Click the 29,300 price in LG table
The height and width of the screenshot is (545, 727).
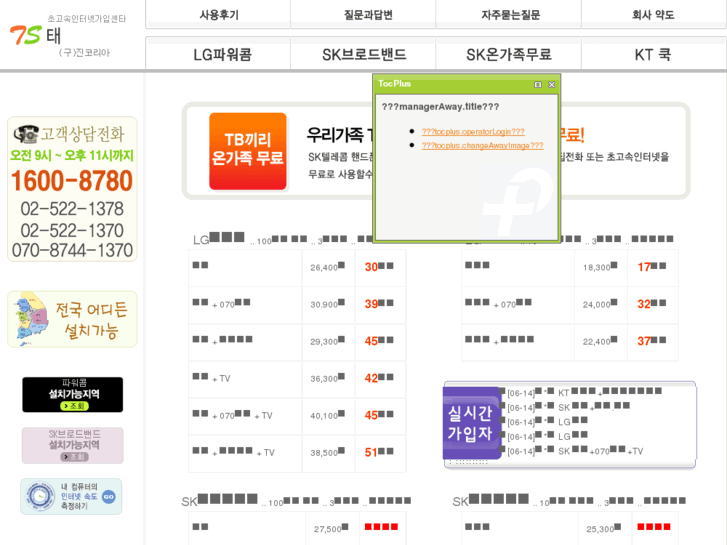tap(327, 341)
